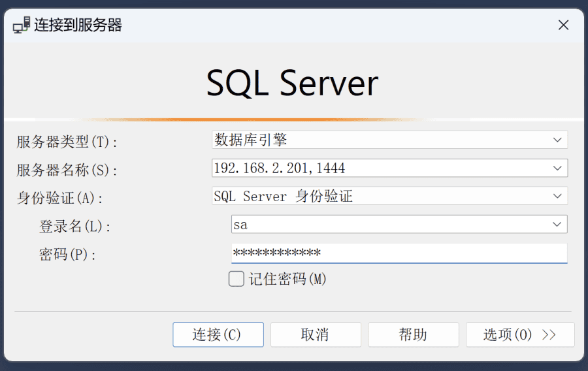
Task: Expand options with 选项(O) >> button
Action: [520, 334]
